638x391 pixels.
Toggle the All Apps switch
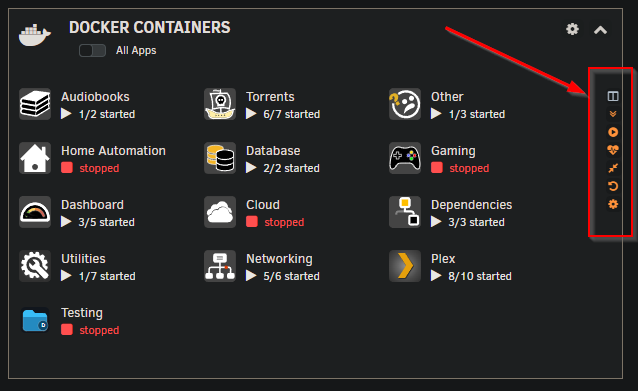pyautogui.click(x=92, y=50)
